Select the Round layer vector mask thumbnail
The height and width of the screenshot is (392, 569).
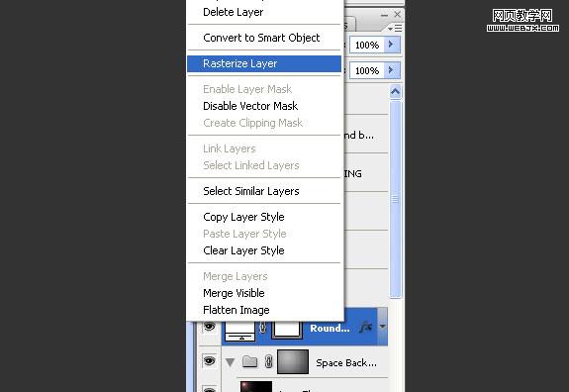pos(287,329)
